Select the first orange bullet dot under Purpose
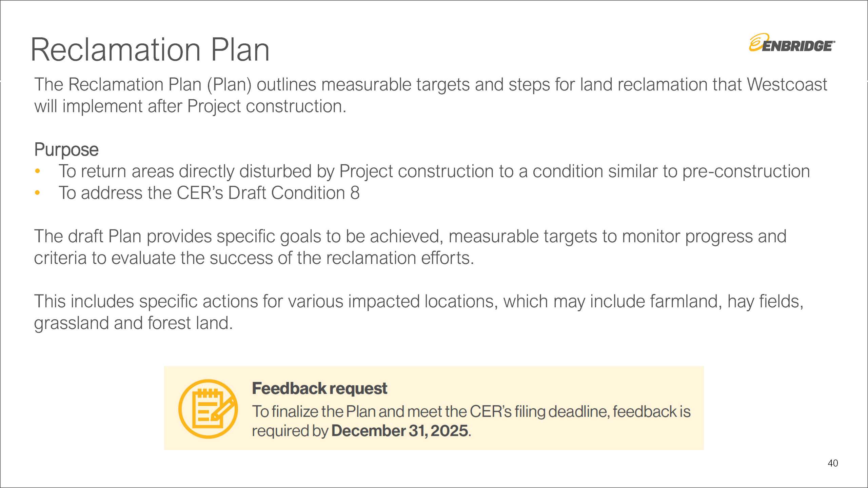Image resolution: width=868 pixels, height=488 pixels. pyautogui.click(x=38, y=171)
